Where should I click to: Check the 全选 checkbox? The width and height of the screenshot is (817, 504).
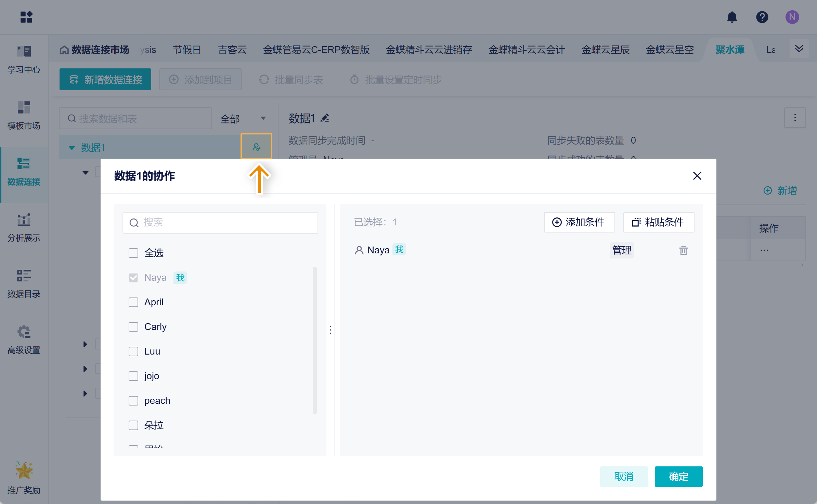click(x=133, y=253)
